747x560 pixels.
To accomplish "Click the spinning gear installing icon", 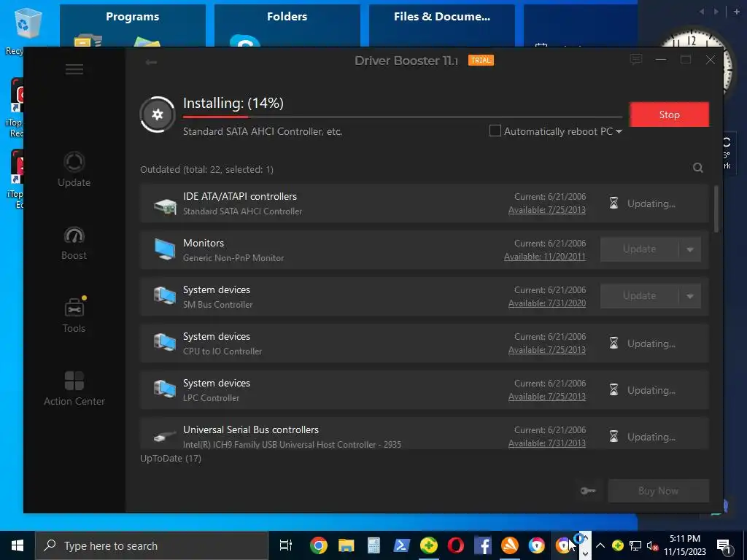I will pos(158,114).
